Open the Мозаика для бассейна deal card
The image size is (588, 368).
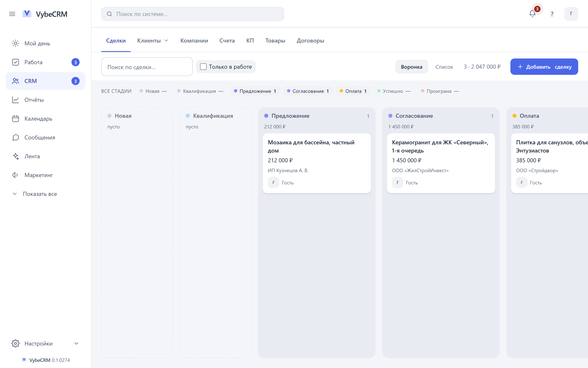point(317,163)
